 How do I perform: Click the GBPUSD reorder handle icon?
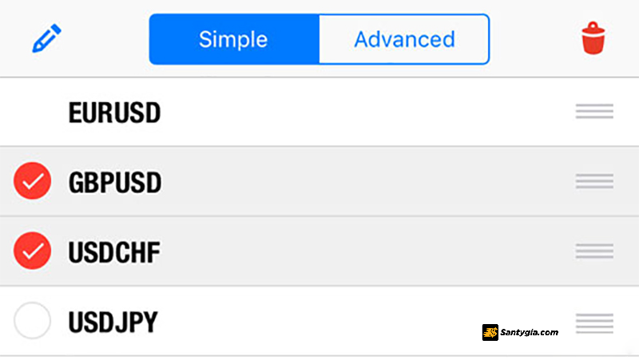[594, 181]
